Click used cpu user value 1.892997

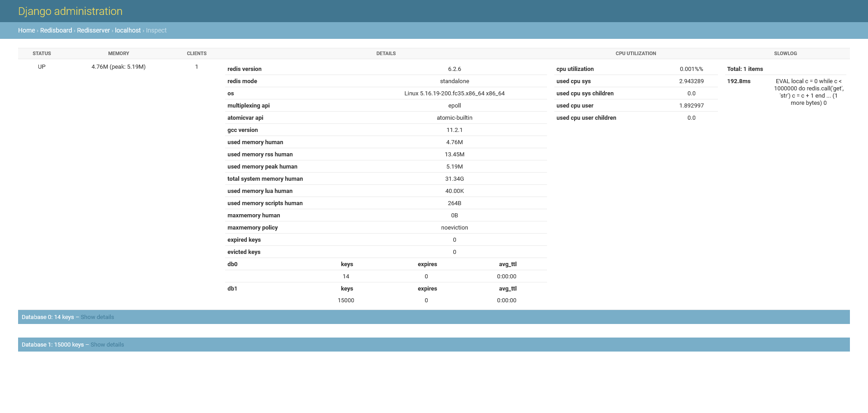coord(691,106)
